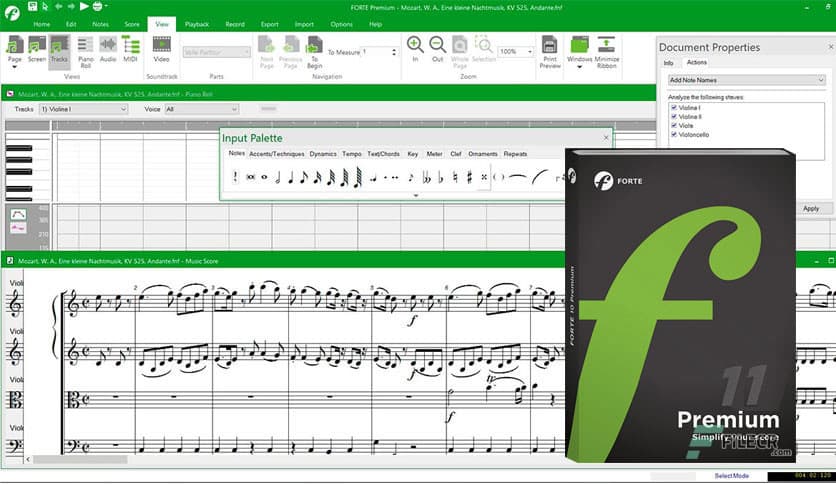Switch to Clef tab in Input Palette
Screen dimensions: 836x484
[456, 154]
